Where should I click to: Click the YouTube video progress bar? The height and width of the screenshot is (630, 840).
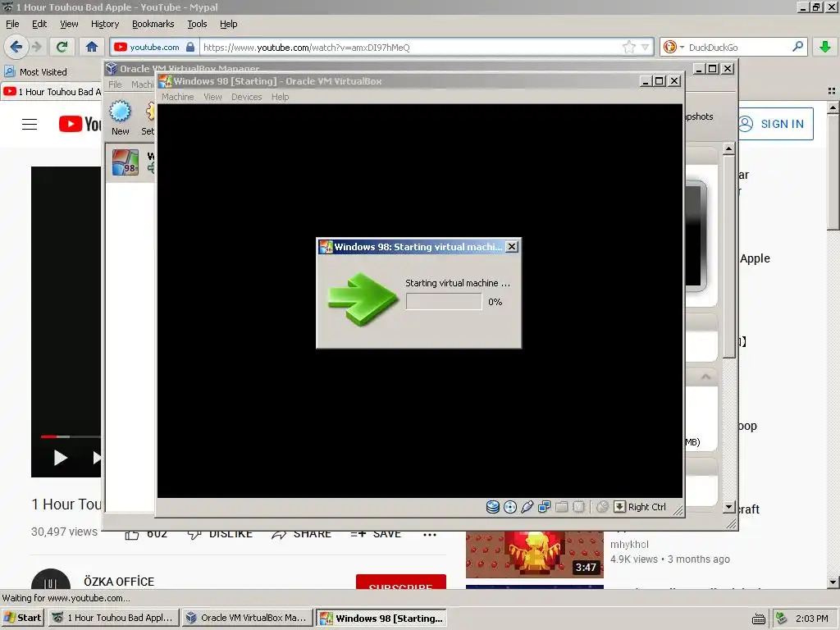click(71, 436)
